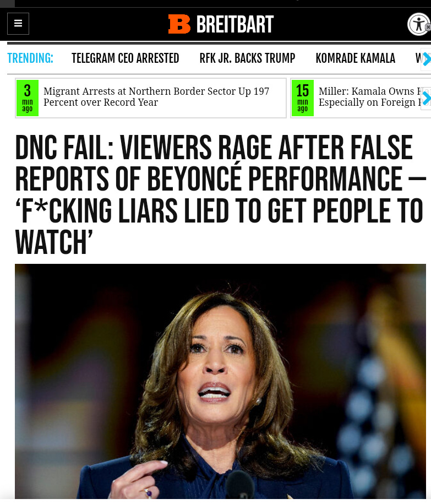
Task: Open Telegram CEO Arrested trending topic
Action: [x=126, y=58]
